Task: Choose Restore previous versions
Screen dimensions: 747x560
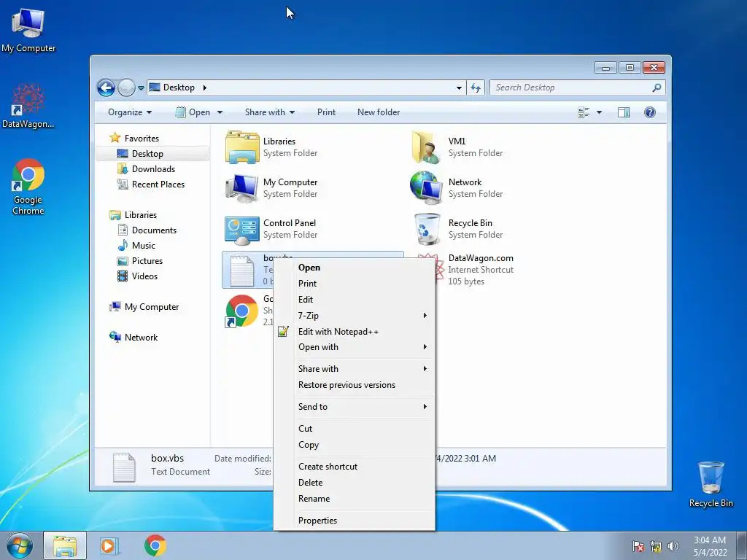Action: pyautogui.click(x=355, y=385)
